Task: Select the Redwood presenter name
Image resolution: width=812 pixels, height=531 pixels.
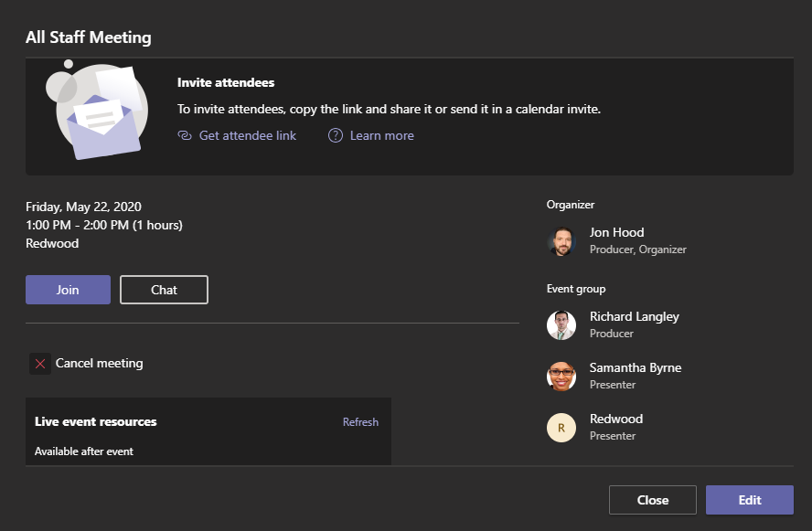Action: 616,419
